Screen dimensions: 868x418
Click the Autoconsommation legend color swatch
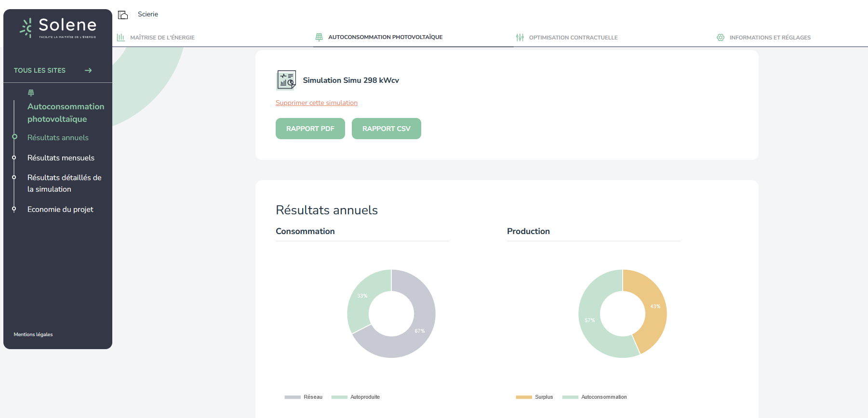(x=570, y=397)
